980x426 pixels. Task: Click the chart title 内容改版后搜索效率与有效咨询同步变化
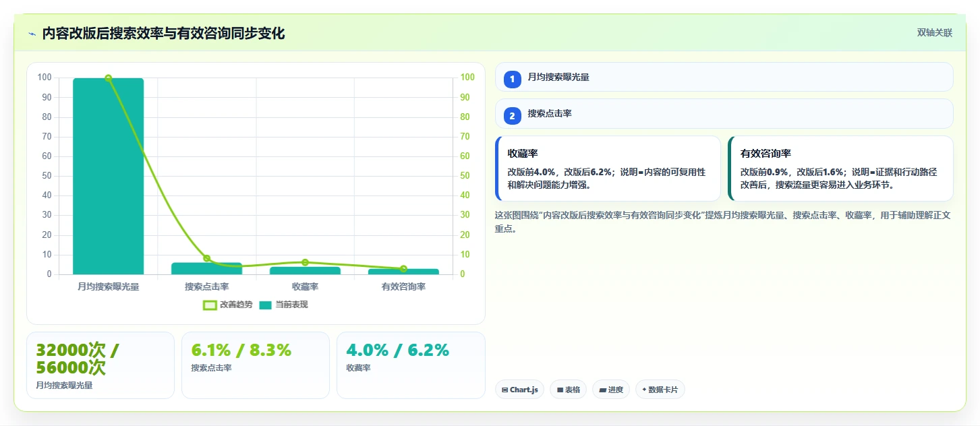[163, 33]
